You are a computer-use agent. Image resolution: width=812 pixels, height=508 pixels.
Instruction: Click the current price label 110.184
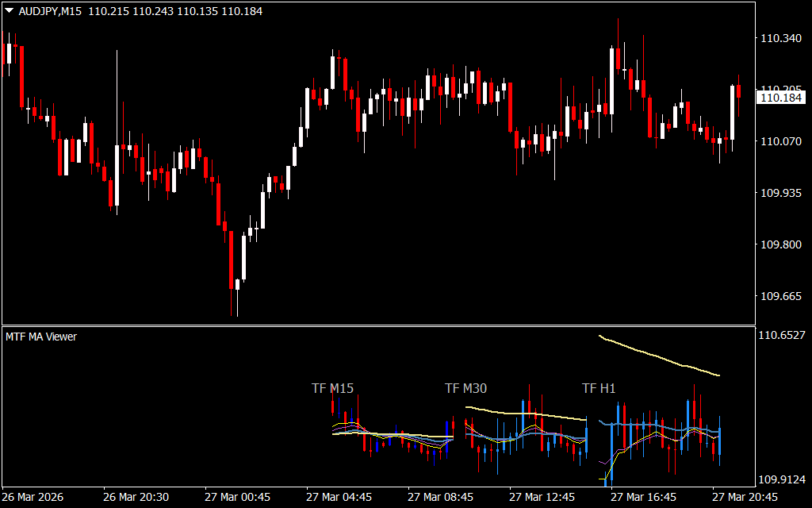(x=780, y=98)
